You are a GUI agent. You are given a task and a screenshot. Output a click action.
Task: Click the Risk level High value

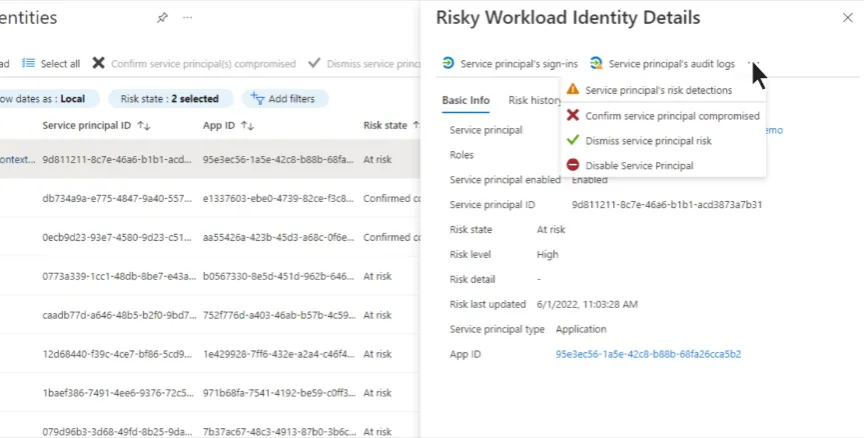pyautogui.click(x=547, y=254)
